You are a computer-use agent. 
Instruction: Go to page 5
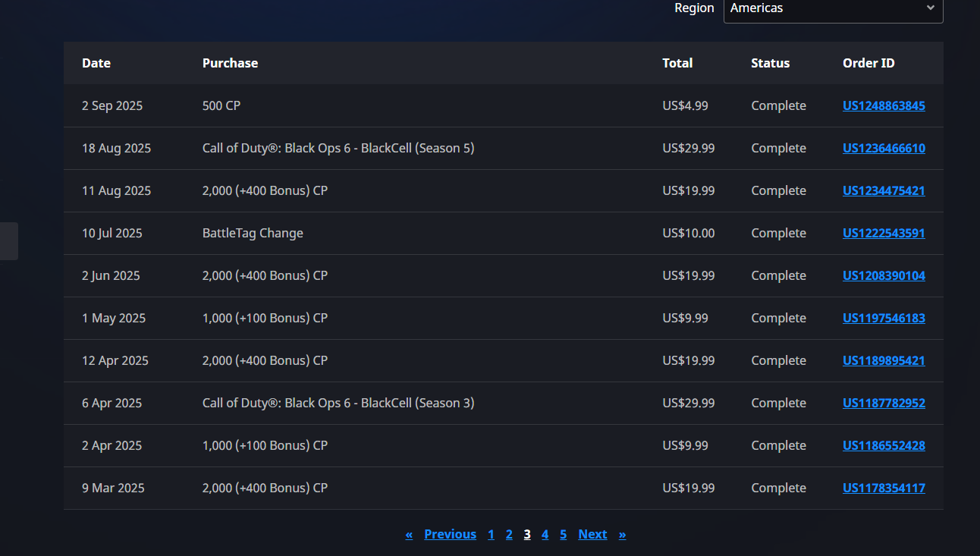[x=563, y=534]
